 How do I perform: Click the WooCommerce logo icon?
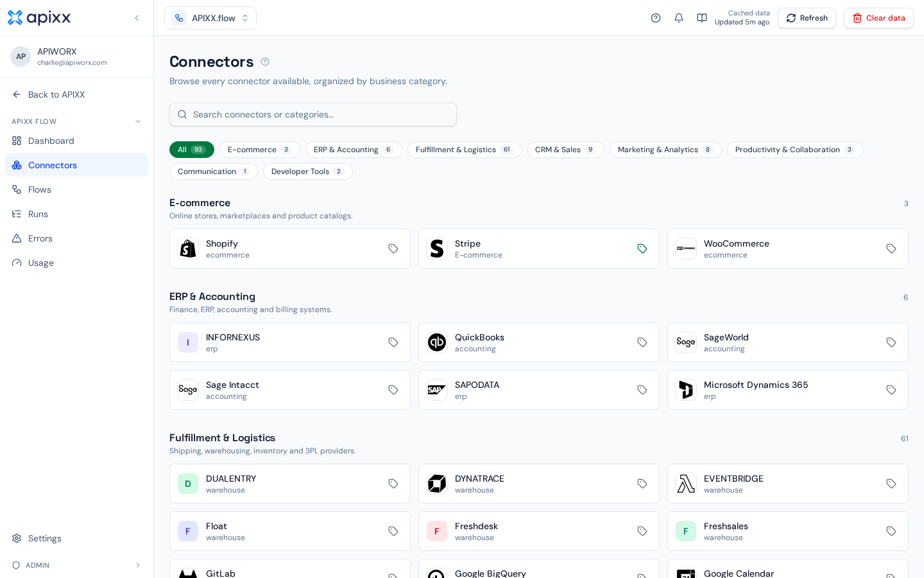tap(686, 249)
